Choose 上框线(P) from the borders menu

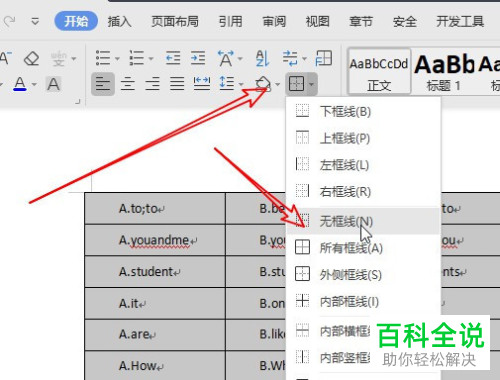(x=363, y=138)
